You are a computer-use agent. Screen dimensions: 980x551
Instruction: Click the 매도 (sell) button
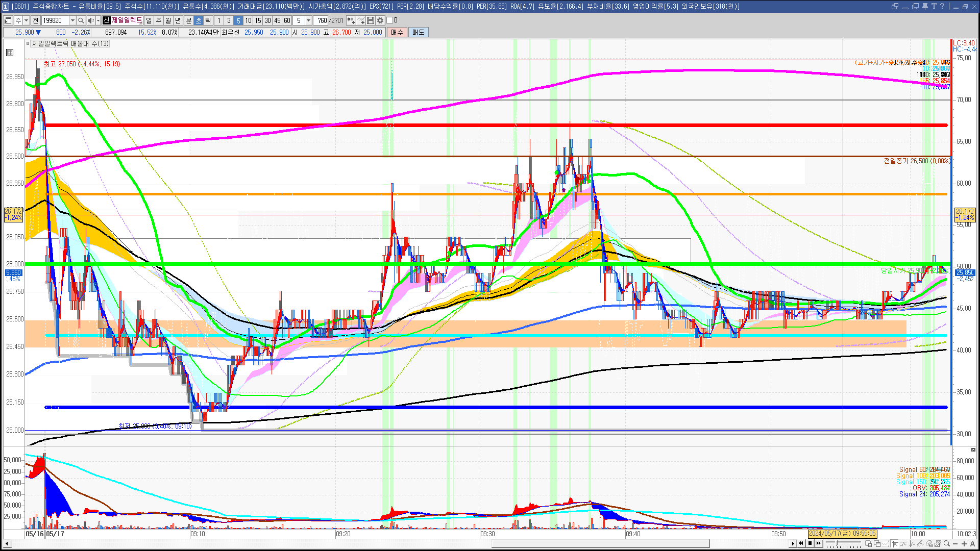click(x=419, y=32)
